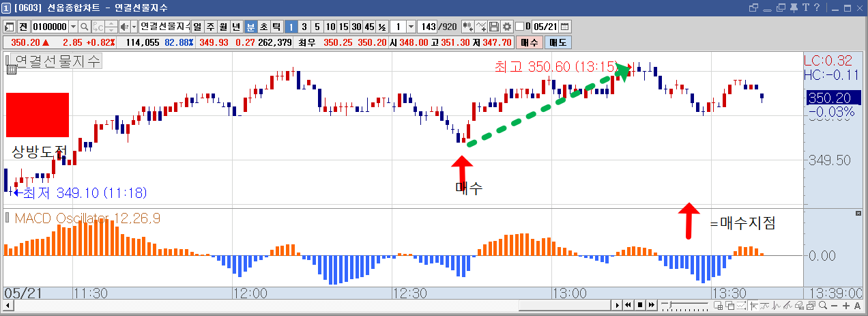Click the magnifier zoom icon at bottom
Image resolution: width=868 pixels, height=316 pixels.
coord(822,305)
